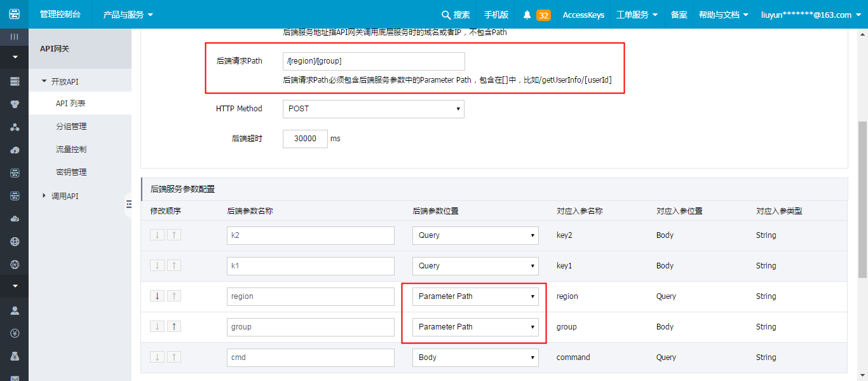Move cmd parameter down with down arrow
The width and height of the screenshot is (868, 381).
157,357
